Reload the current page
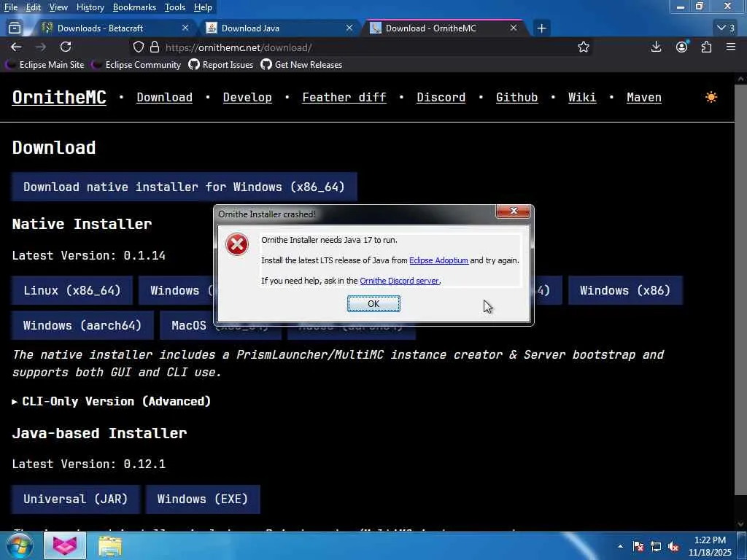The width and height of the screenshot is (747, 560). point(66,47)
